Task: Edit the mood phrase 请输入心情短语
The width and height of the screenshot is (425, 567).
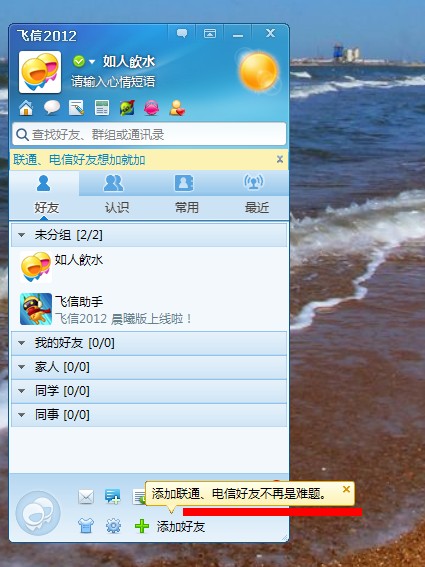Action: coord(113,81)
